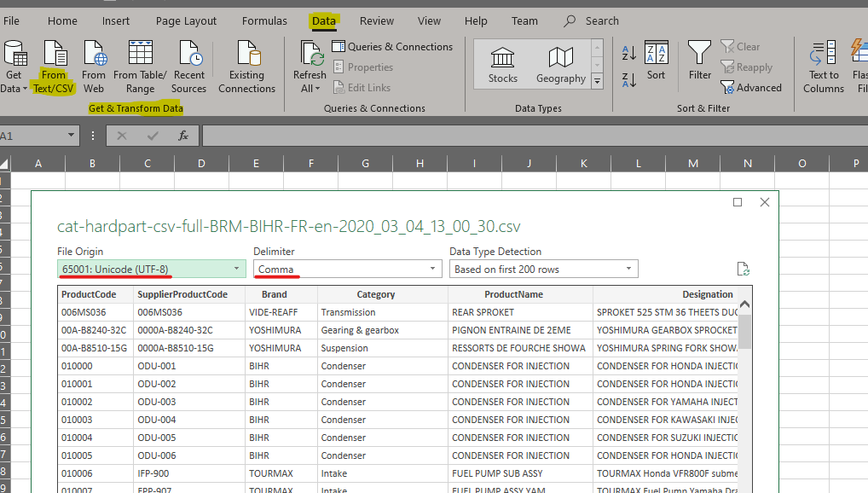Click the Advanced filter button
The width and height of the screenshot is (868, 493).
pos(750,88)
